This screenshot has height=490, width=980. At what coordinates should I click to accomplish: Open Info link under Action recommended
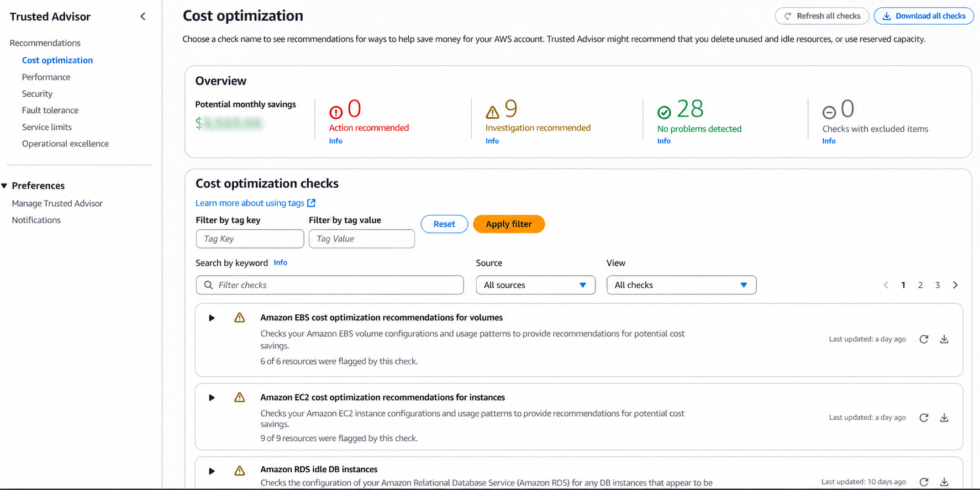tap(335, 141)
